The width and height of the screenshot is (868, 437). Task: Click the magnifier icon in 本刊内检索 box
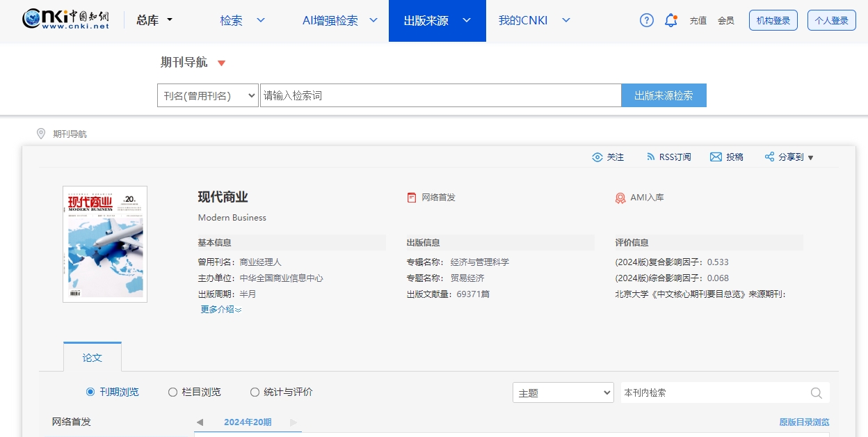point(815,392)
